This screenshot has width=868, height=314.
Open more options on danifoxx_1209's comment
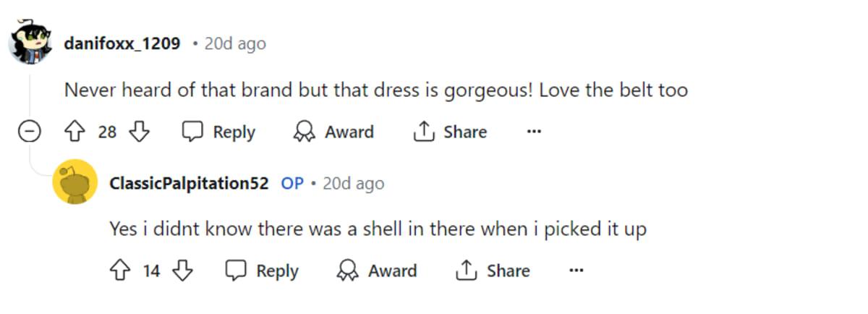click(x=534, y=132)
